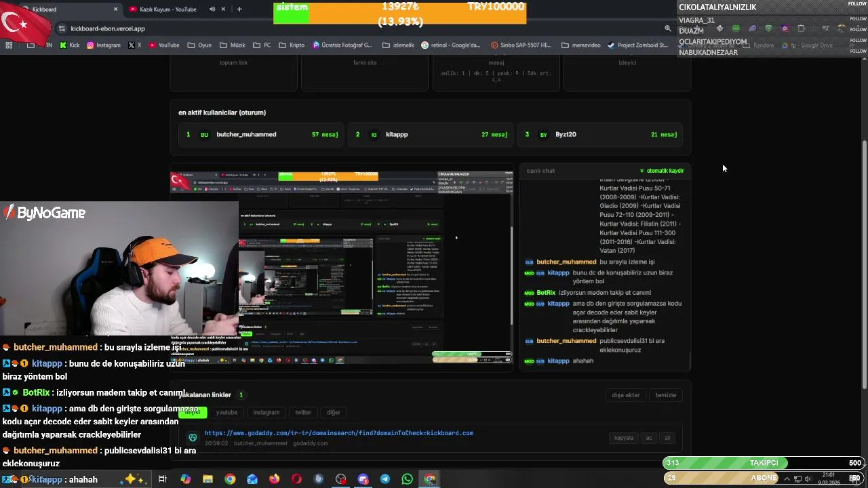
Task: Open Firefox from the taskbar
Action: coord(274,479)
